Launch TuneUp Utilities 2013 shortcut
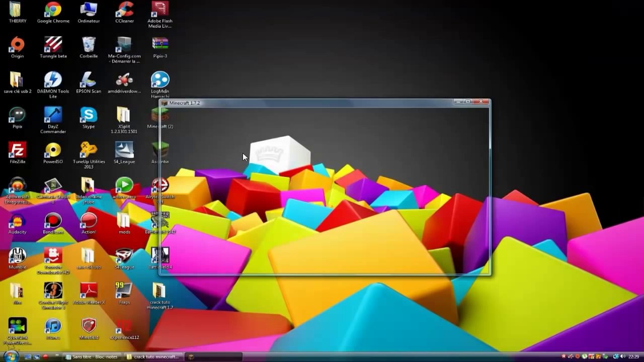The height and width of the screenshot is (362, 644). click(x=89, y=156)
